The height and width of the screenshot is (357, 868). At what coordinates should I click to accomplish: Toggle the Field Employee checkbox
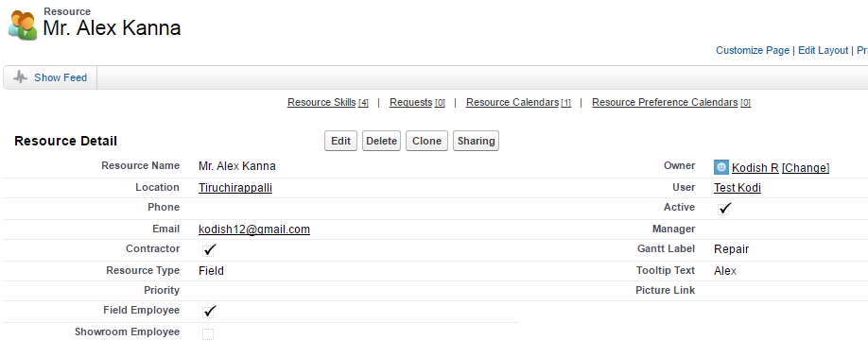coord(209,312)
